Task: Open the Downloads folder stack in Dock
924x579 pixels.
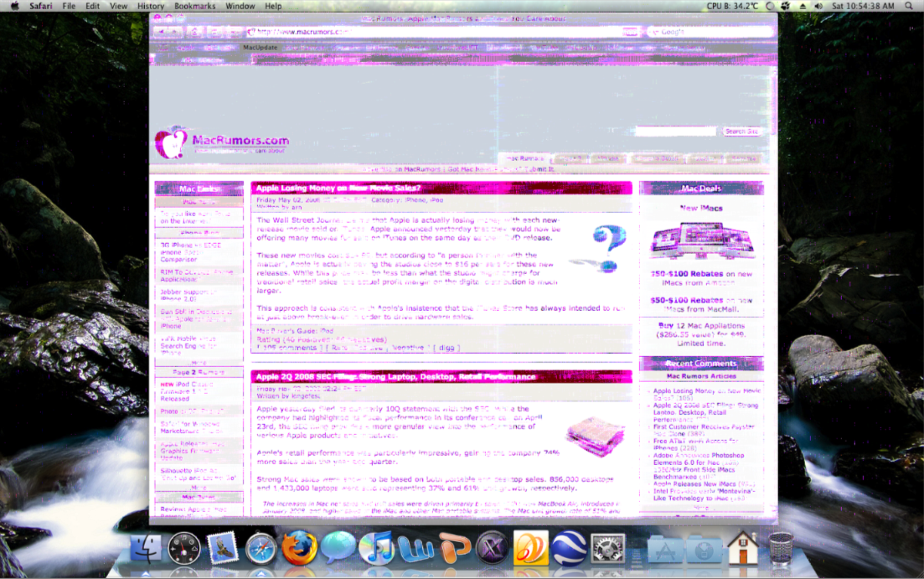Action: tap(705, 550)
